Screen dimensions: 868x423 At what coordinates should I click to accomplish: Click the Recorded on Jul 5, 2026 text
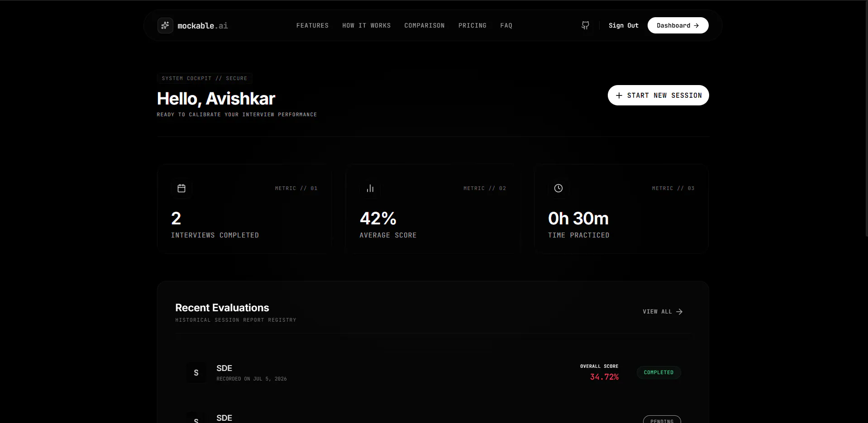click(252, 379)
